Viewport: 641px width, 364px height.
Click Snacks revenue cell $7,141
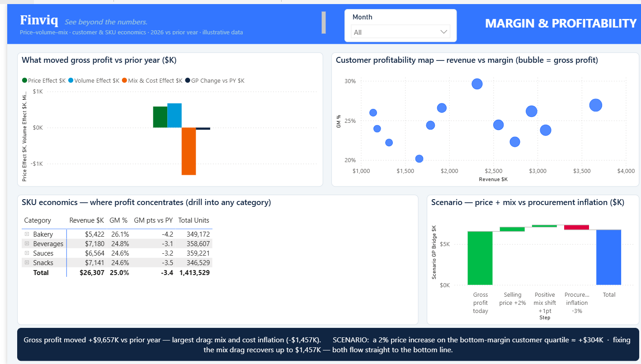(94, 263)
